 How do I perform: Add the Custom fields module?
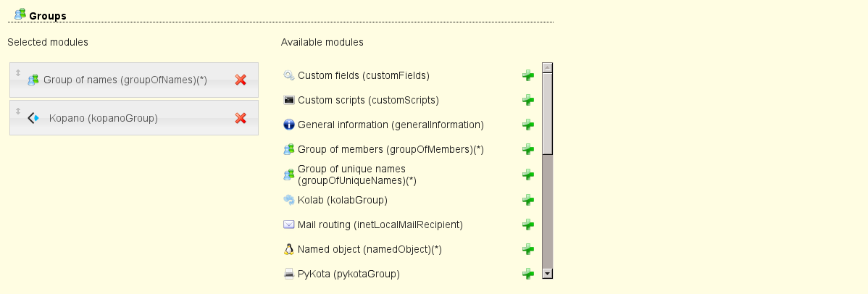[528, 75]
